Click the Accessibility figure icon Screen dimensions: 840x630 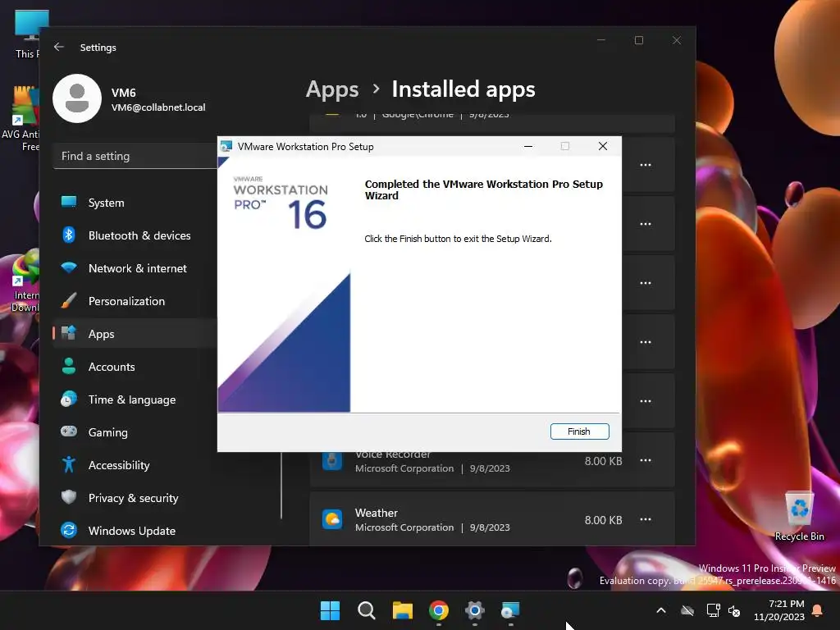click(x=69, y=464)
